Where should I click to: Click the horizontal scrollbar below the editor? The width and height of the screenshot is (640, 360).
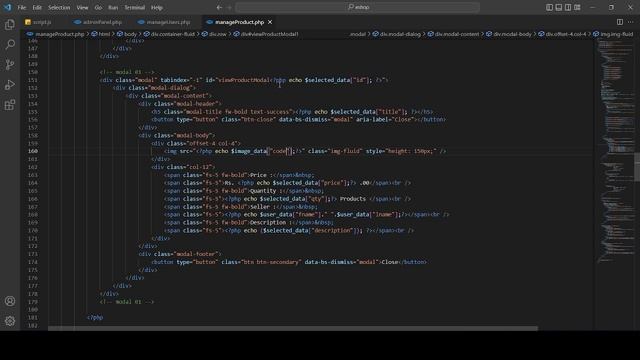pos(293,328)
